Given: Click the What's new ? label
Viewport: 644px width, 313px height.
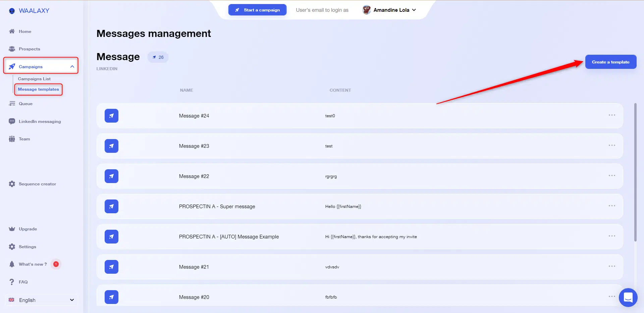Looking at the screenshot, I should [x=33, y=264].
